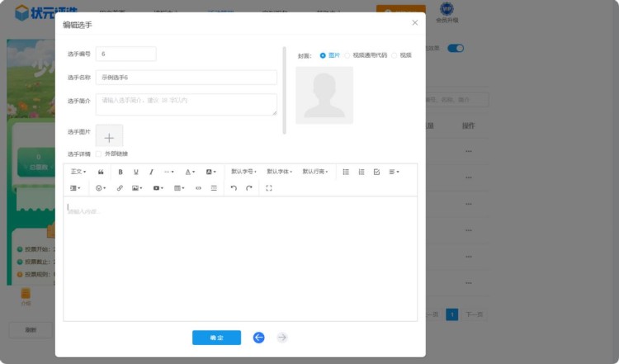
Task: Open the insert table menu
Action: (x=179, y=188)
